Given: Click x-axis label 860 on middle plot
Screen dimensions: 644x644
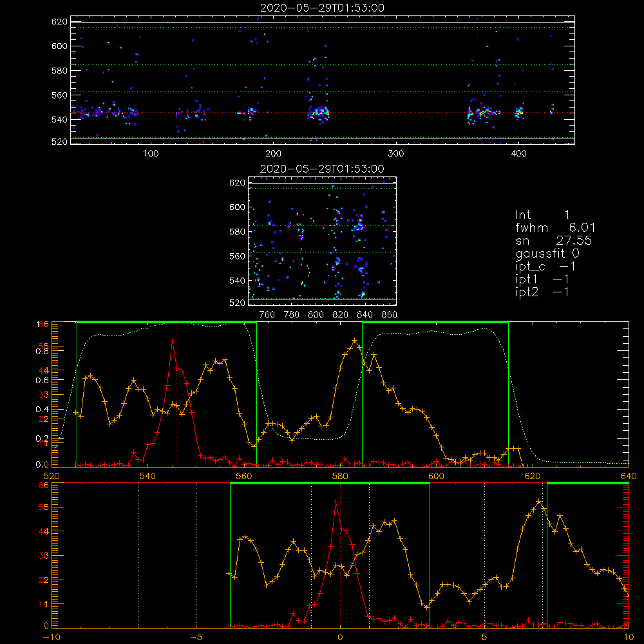Looking at the screenshot, I should click(x=390, y=315).
